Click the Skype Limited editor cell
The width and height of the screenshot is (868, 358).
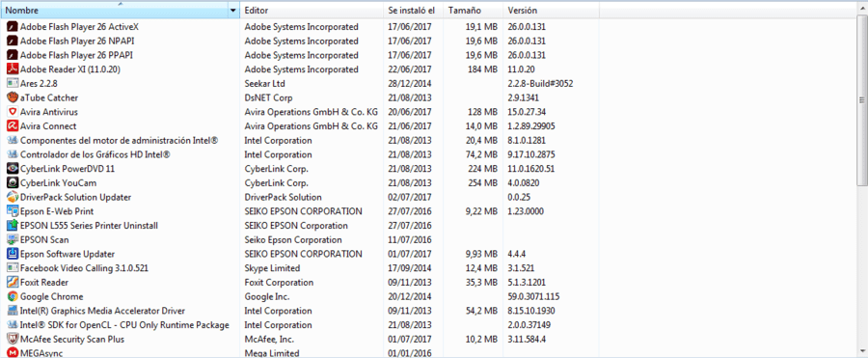(x=272, y=268)
